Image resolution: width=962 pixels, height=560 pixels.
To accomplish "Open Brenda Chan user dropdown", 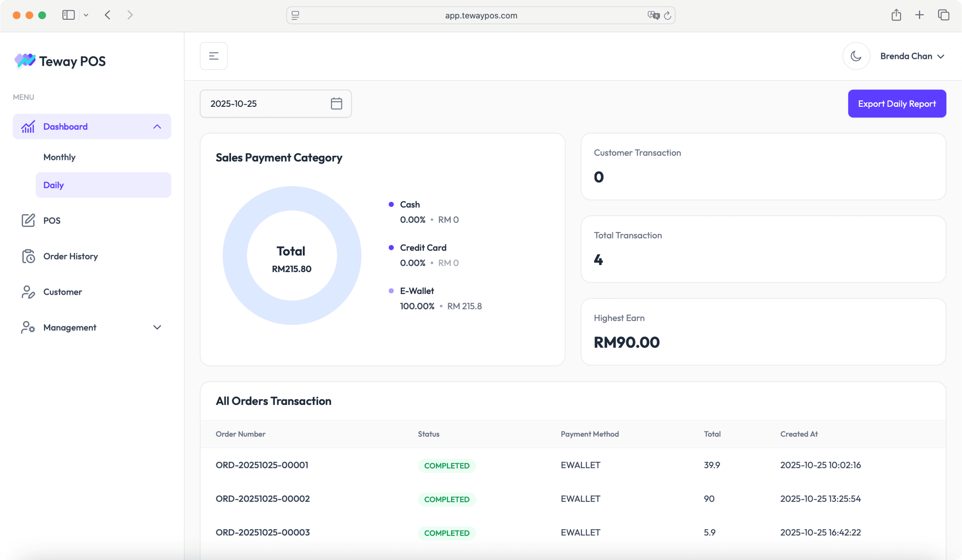I will [912, 56].
